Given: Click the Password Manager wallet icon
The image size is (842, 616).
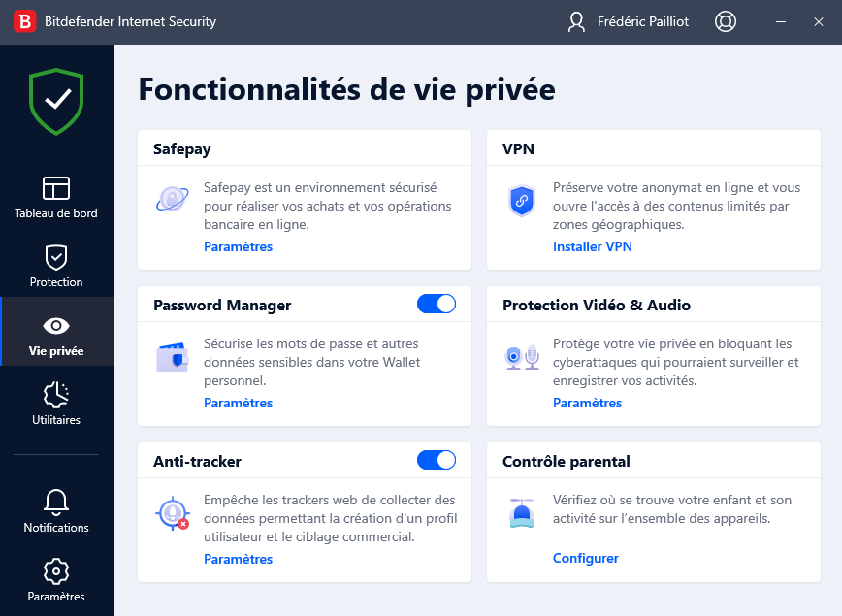Looking at the screenshot, I should (173, 357).
